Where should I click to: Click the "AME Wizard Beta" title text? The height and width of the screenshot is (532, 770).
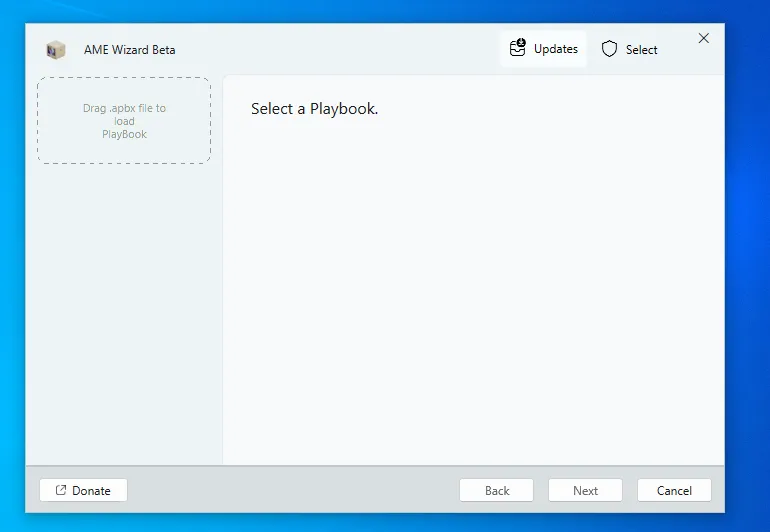tap(129, 50)
